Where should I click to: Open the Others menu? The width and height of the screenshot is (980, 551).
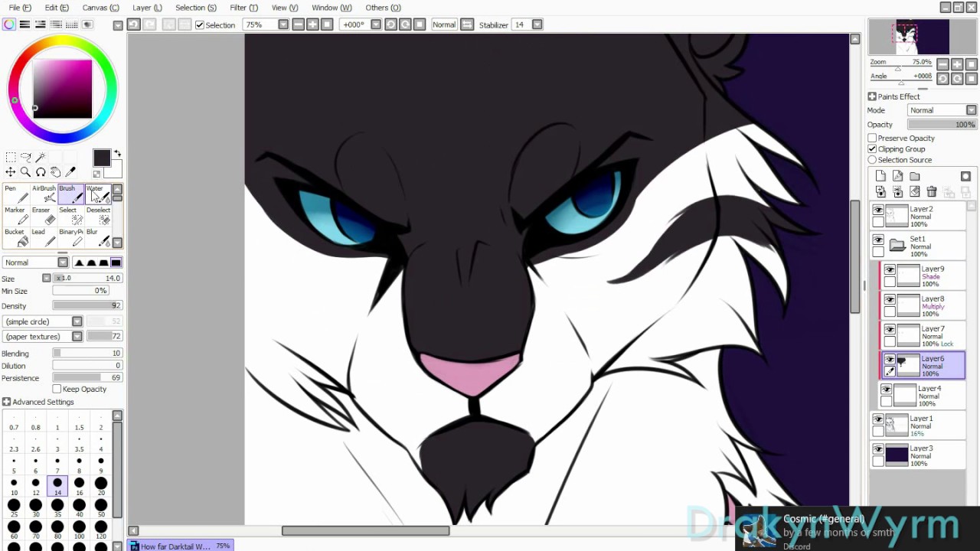383,8
